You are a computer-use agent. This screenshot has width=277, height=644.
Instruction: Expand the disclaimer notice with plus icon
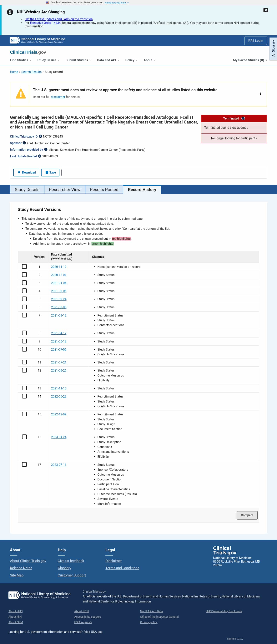coord(260,94)
